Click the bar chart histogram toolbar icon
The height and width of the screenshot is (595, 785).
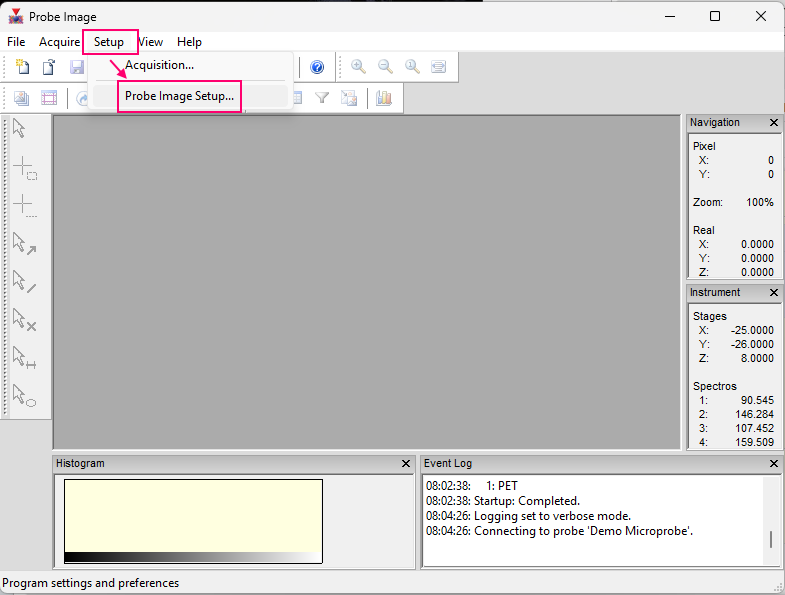[x=384, y=98]
